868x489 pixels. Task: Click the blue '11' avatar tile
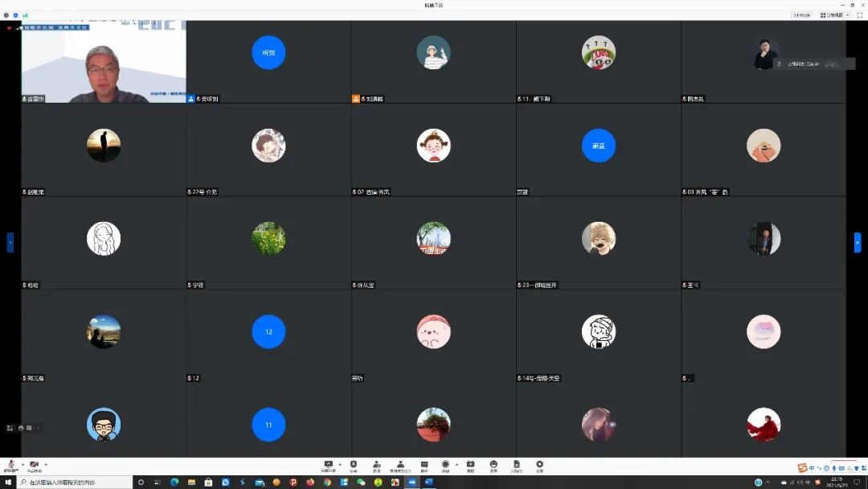point(268,425)
